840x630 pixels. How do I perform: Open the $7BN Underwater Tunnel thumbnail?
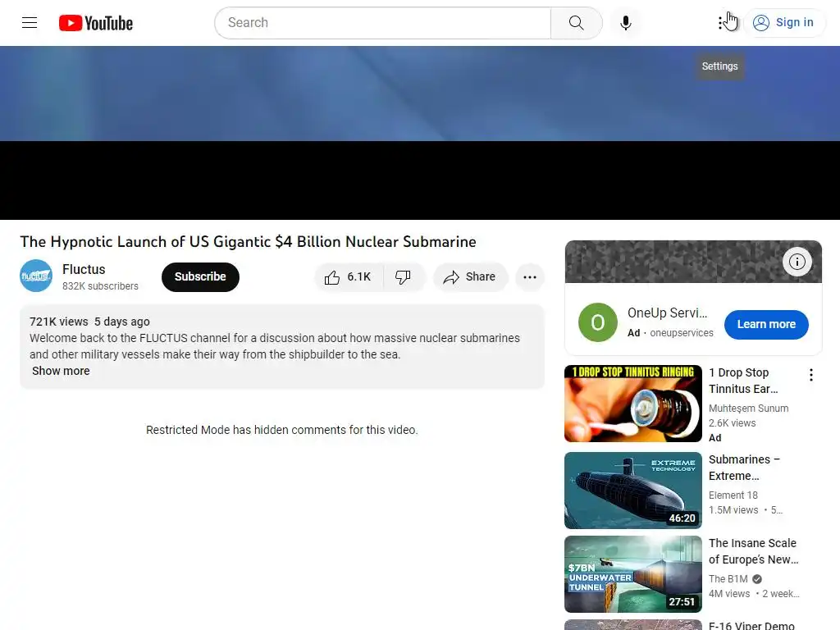tap(632, 573)
